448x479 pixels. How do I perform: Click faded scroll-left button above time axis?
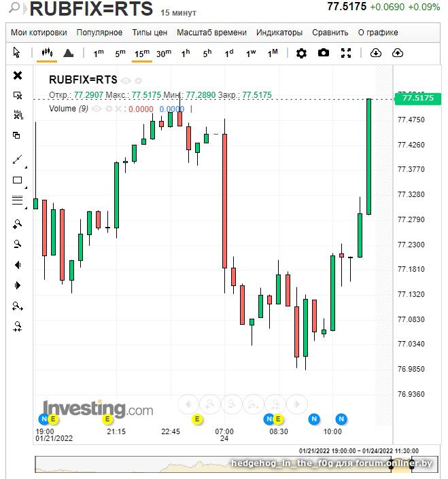pos(188,404)
